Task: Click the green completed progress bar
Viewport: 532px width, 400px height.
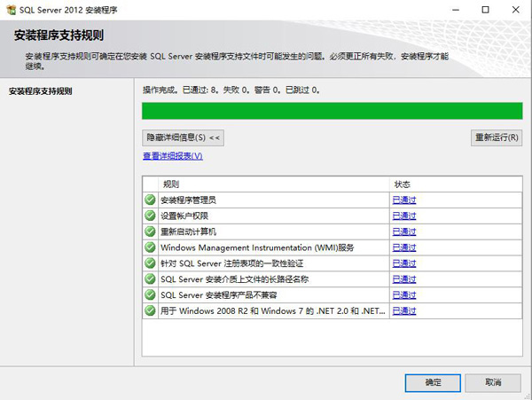Action: pos(332,111)
